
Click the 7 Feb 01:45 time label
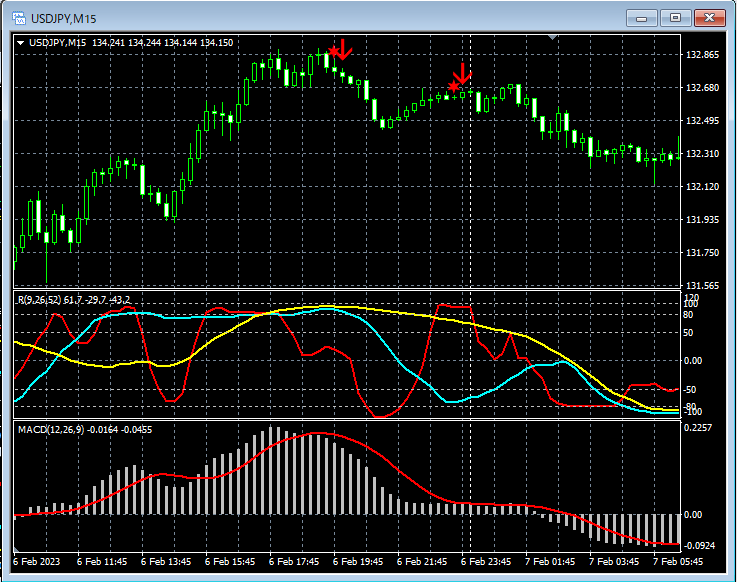click(551, 563)
